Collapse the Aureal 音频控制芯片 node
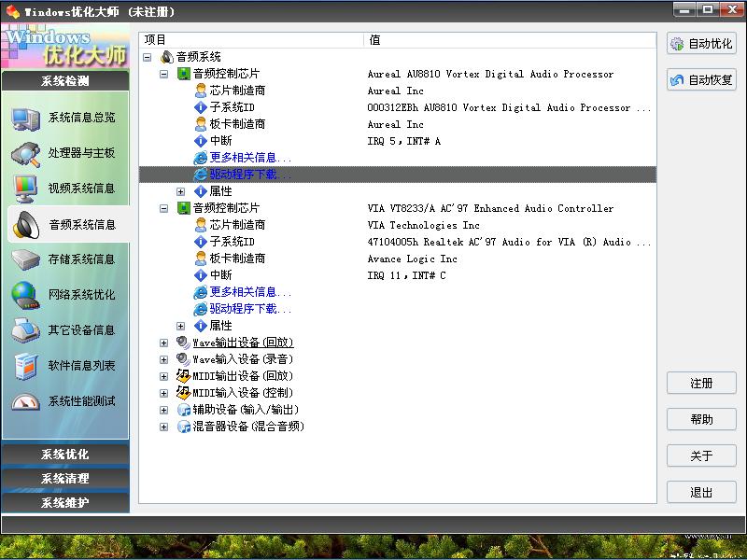Image resolution: width=747 pixels, height=560 pixels. pyautogui.click(x=164, y=75)
